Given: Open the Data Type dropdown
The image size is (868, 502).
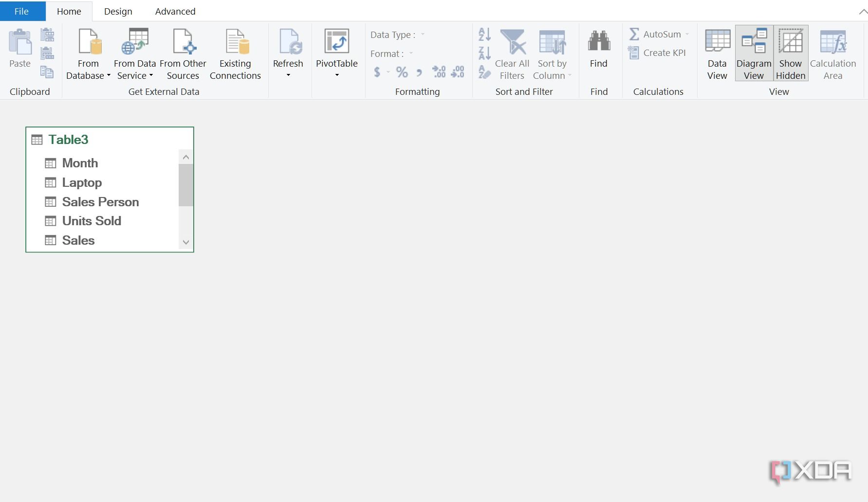Looking at the screenshot, I should pos(423,35).
